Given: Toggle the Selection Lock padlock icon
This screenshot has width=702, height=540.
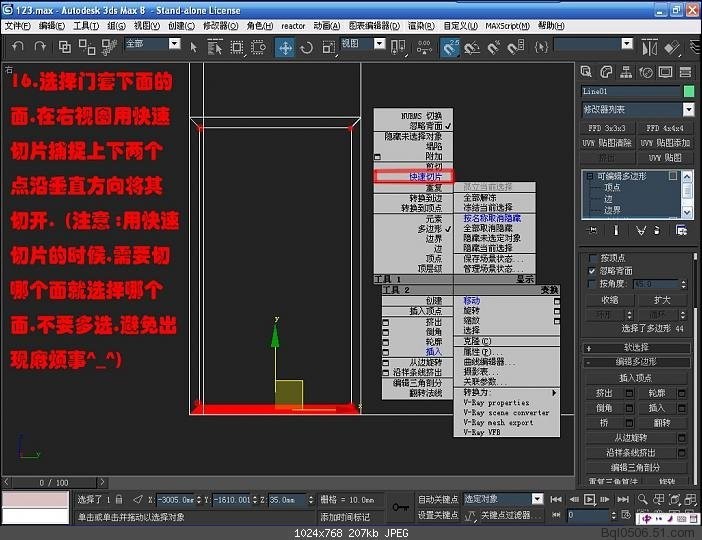Looking at the screenshot, I should click(x=119, y=499).
